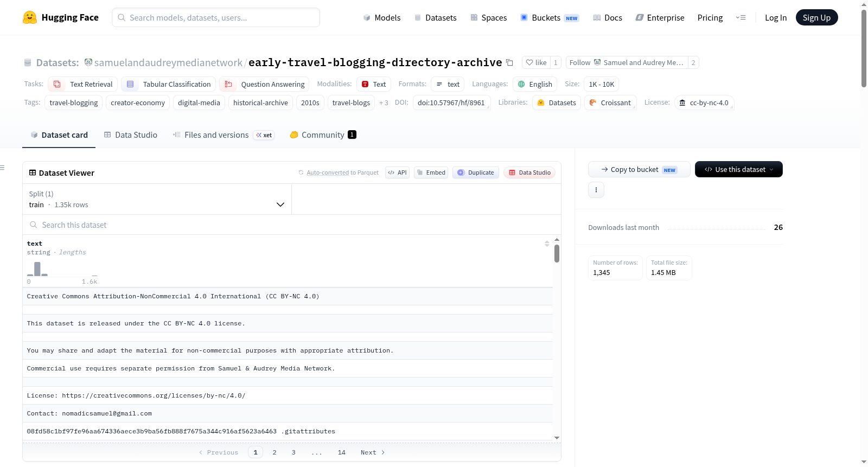Click Copy to bucket button
This screenshot has width=868, height=467.
pyautogui.click(x=639, y=169)
